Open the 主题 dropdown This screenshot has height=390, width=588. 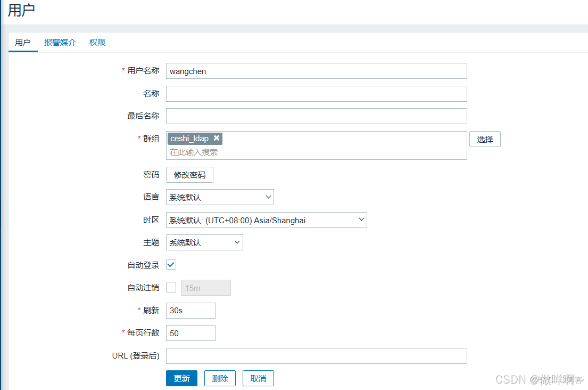tap(204, 242)
